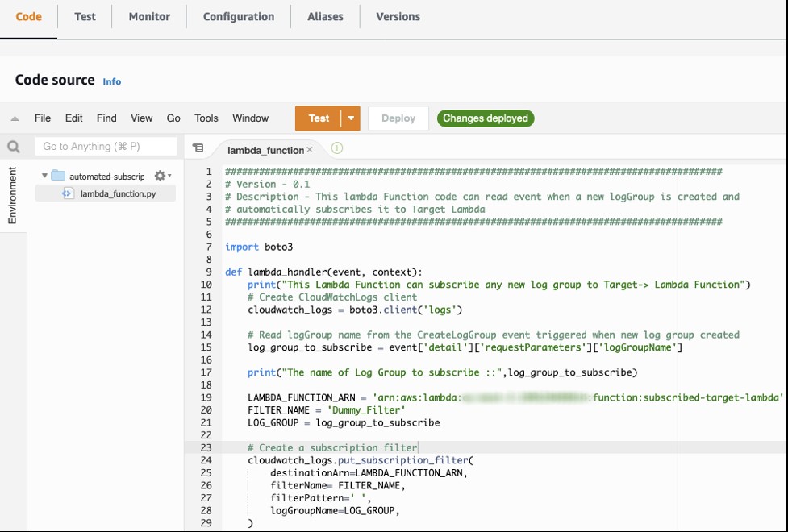Viewport: 788px width, 532px height.
Task: Open the Window menu
Action: (250, 118)
